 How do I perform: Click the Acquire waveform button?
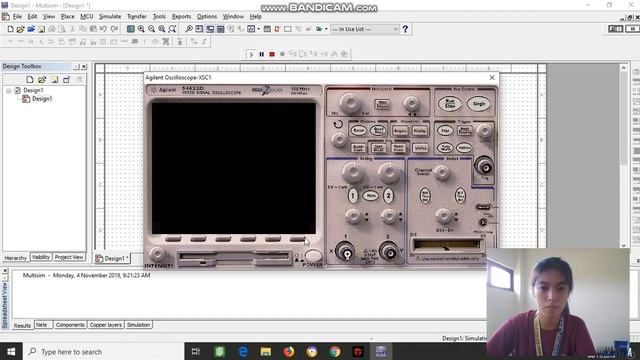[400, 130]
